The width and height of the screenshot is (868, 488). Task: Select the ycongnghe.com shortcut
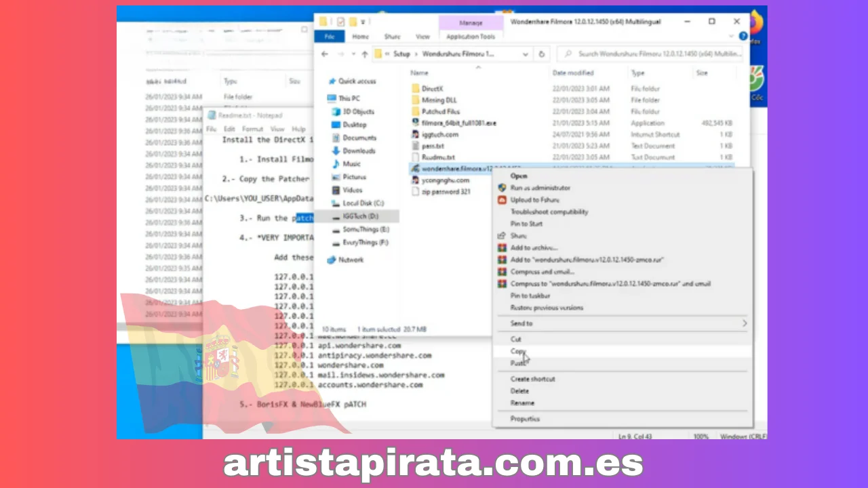click(445, 180)
